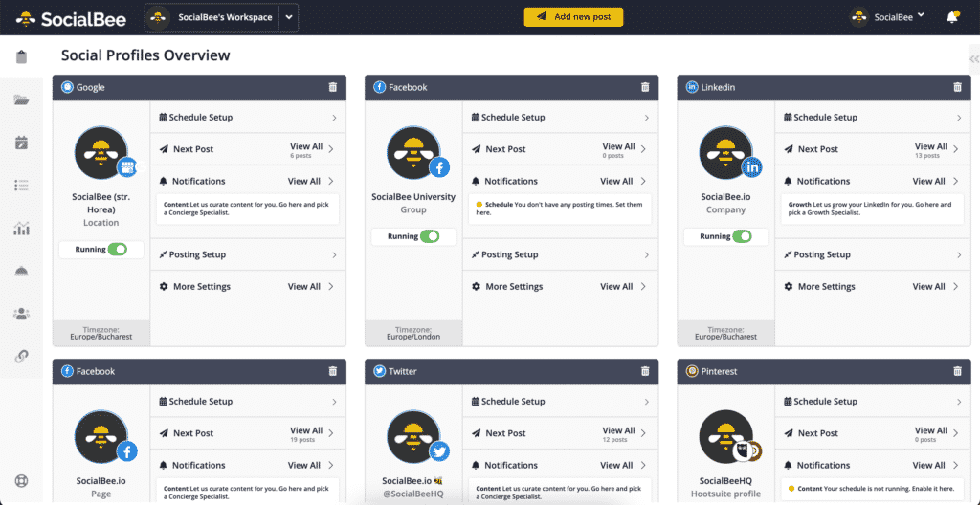Expand Schedule Setup for Linkedin profile

click(x=873, y=118)
